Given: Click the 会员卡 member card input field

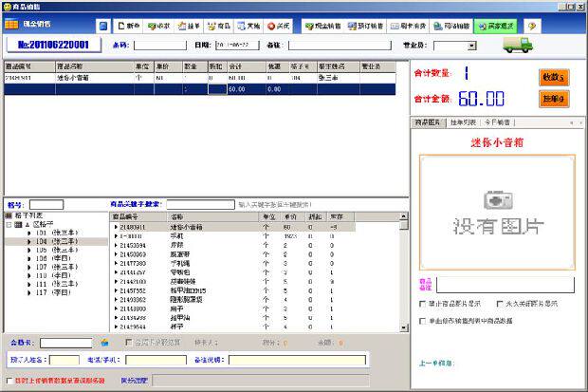Looking at the screenshot, I should [x=66, y=343].
